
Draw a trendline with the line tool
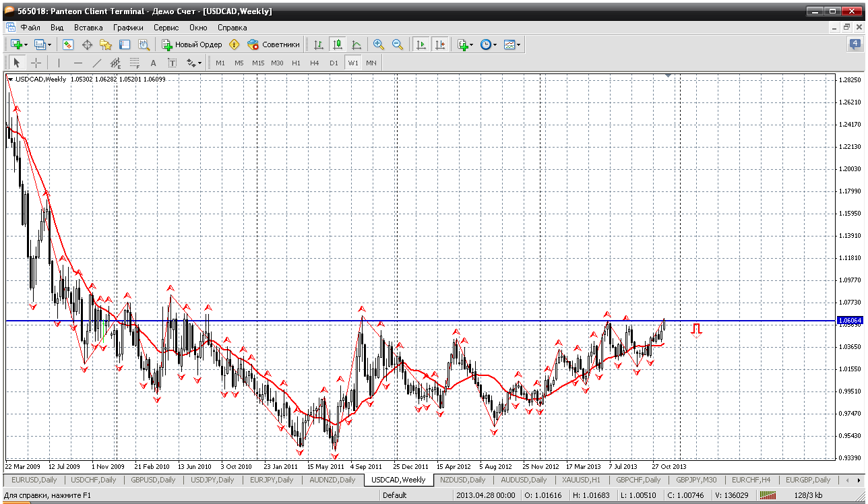(96, 63)
